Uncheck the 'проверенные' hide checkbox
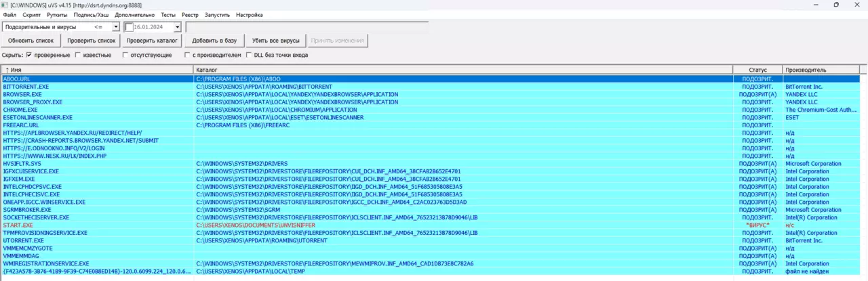Viewport: 868px width, 281px height. pyautogui.click(x=29, y=55)
